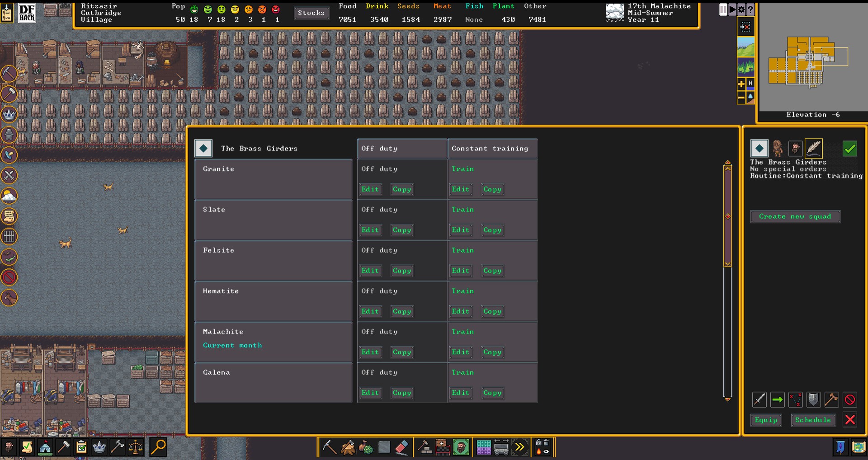Click the DFHack logo icon

(27, 13)
